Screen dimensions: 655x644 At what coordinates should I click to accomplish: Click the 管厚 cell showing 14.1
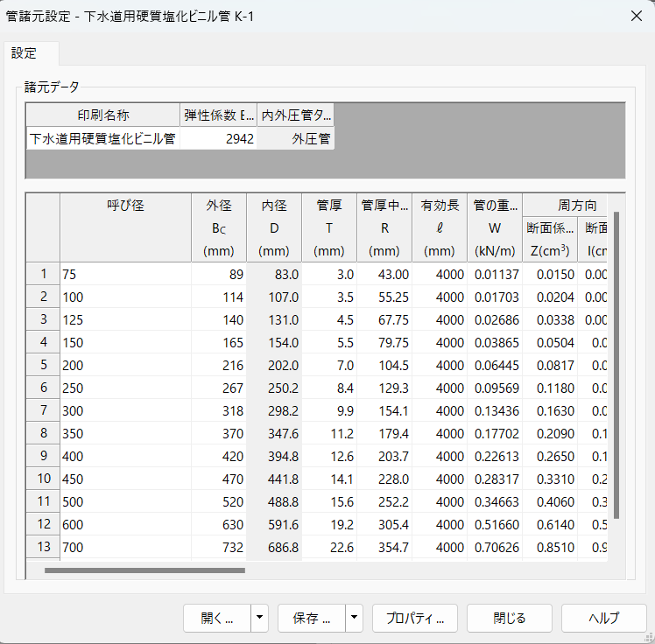click(x=328, y=479)
